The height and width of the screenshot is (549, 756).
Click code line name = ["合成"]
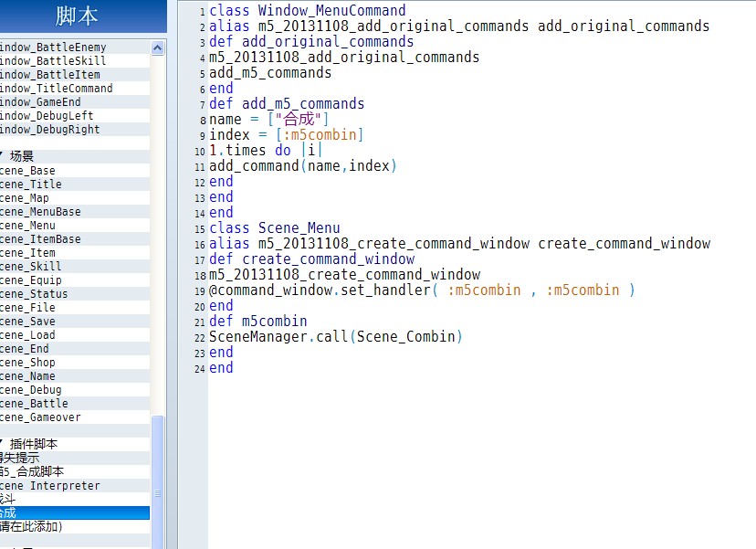(268, 119)
